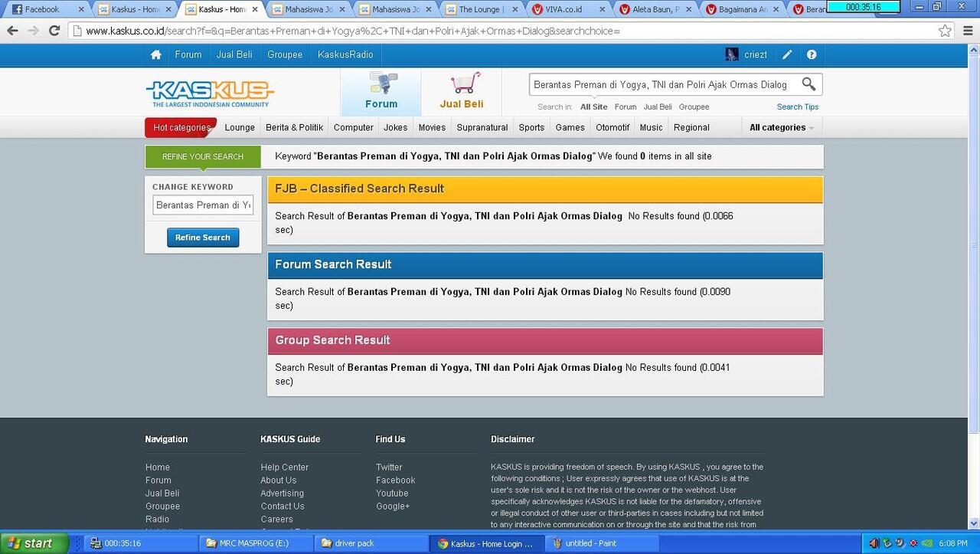980x554 pixels.
Task: Open the Jokes category
Action: pos(396,128)
